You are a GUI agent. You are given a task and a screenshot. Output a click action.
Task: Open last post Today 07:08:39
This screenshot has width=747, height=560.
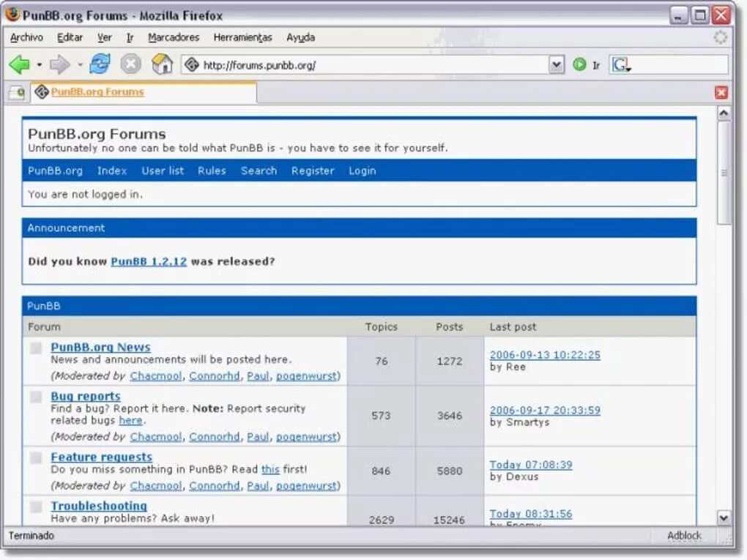tap(531, 465)
